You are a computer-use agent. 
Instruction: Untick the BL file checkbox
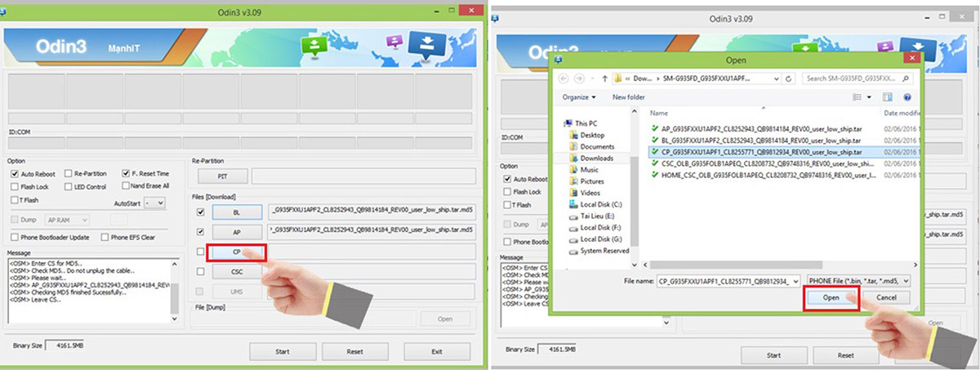pyautogui.click(x=201, y=212)
